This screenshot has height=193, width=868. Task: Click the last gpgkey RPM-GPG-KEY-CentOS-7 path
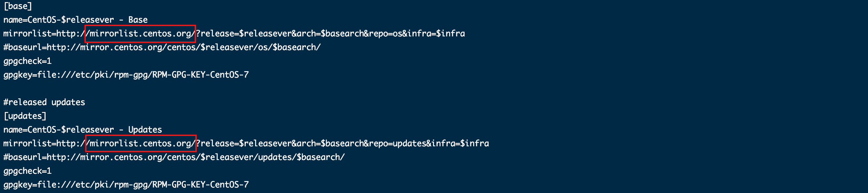pyautogui.click(x=126, y=185)
